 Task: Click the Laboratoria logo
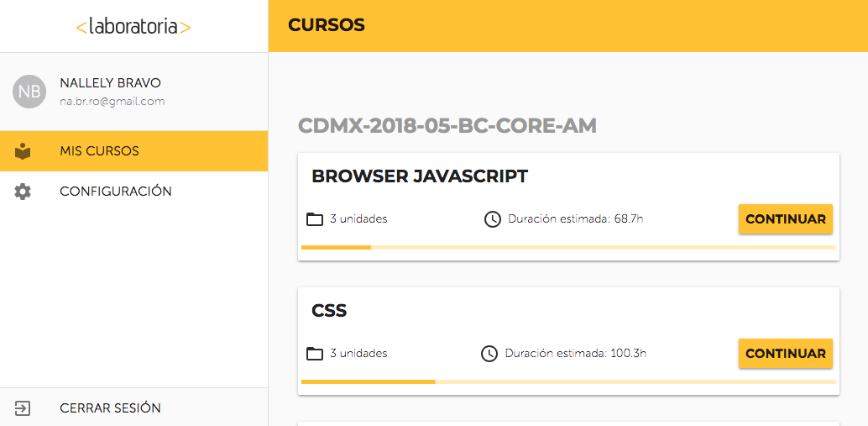tap(133, 27)
